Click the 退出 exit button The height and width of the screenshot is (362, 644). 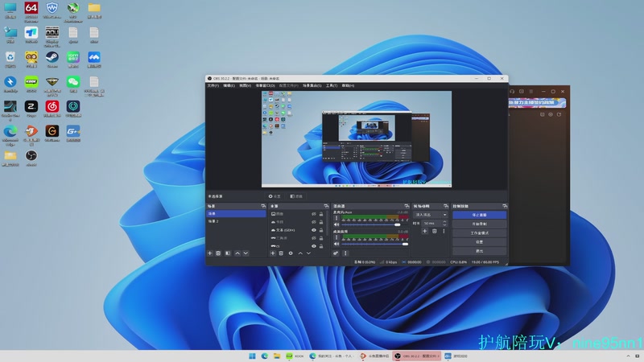(479, 251)
